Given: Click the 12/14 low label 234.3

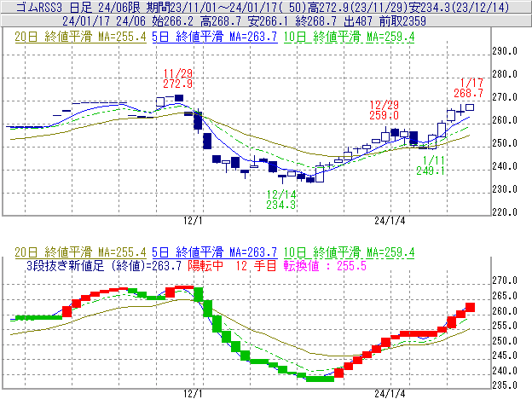Looking at the screenshot, I should tap(281, 200).
